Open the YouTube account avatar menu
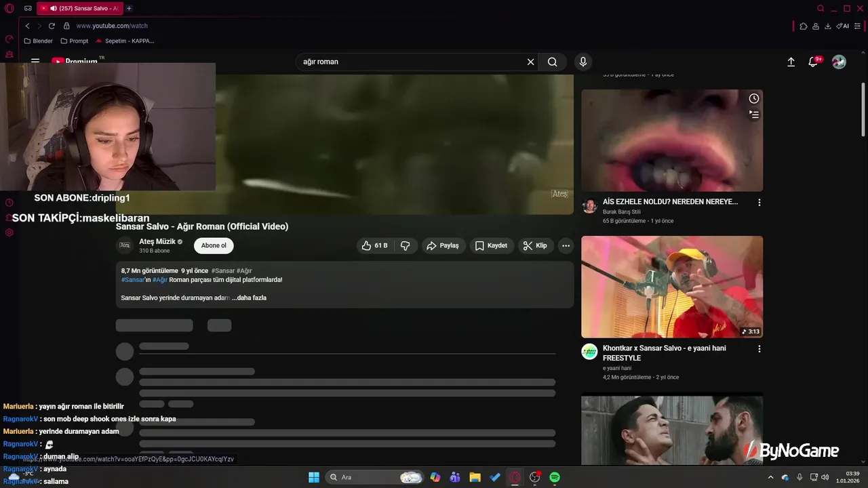 point(839,62)
